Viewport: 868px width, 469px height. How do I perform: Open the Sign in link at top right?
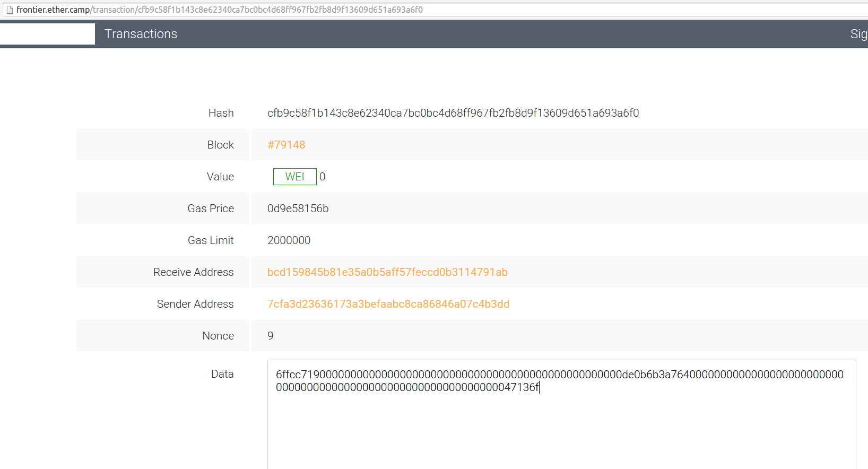pyautogui.click(x=858, y=34)
